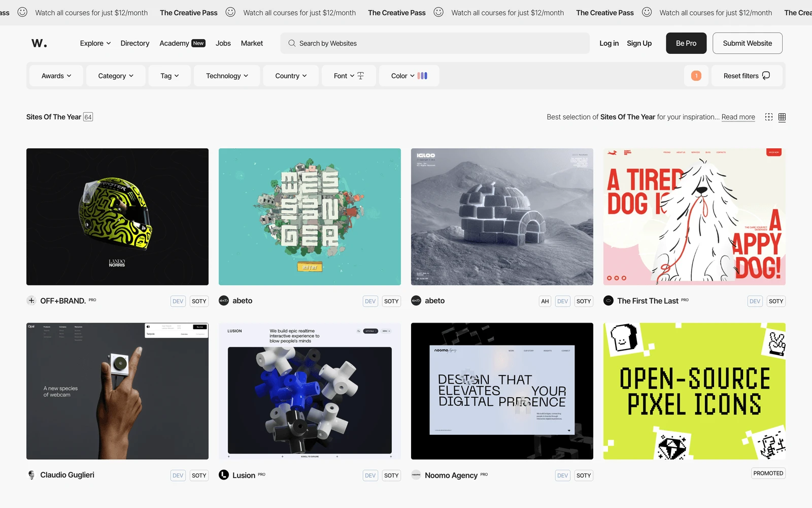Open the Noomo design presence thumbnail
This screenshot has width=812, height=508.
tap(502, 391)
